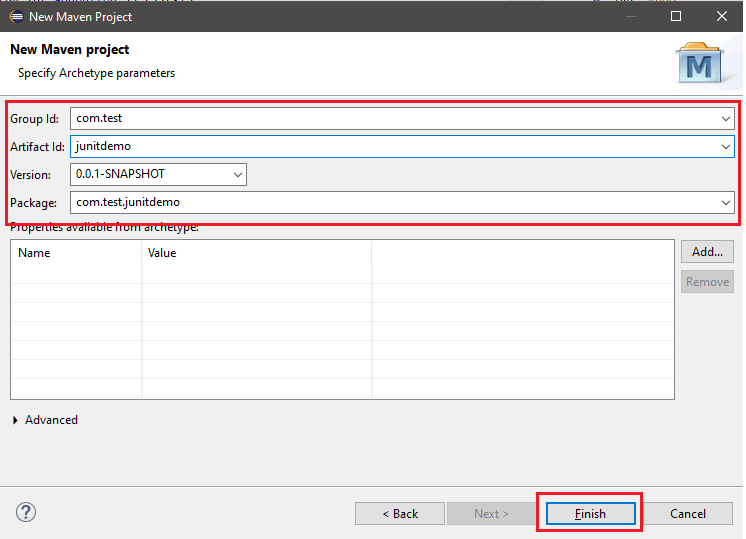Click into the Group Id text field
Viewport: 746px width, 539px height.
click(390, 118)
